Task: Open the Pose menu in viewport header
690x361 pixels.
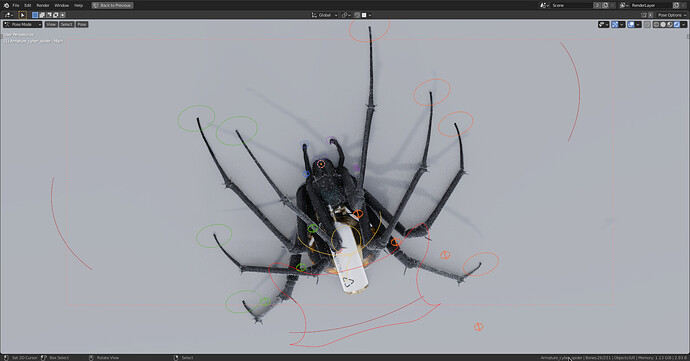Action: 82,24
